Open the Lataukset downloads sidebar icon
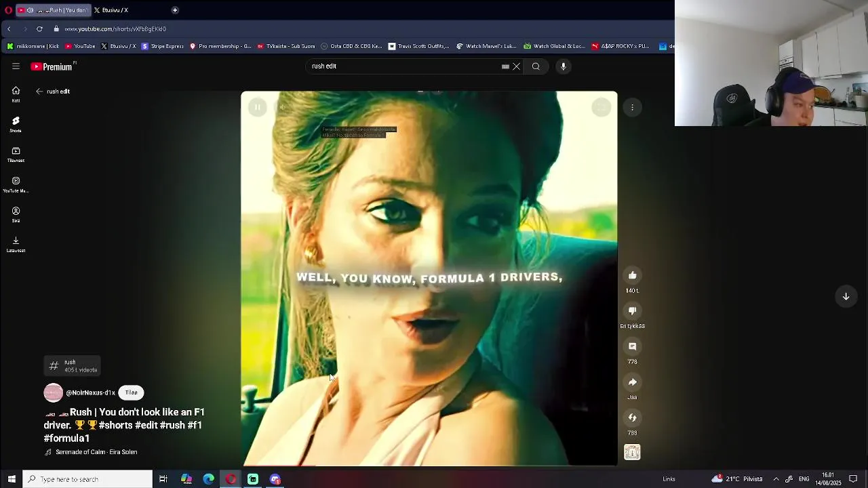 pos(16,244)
